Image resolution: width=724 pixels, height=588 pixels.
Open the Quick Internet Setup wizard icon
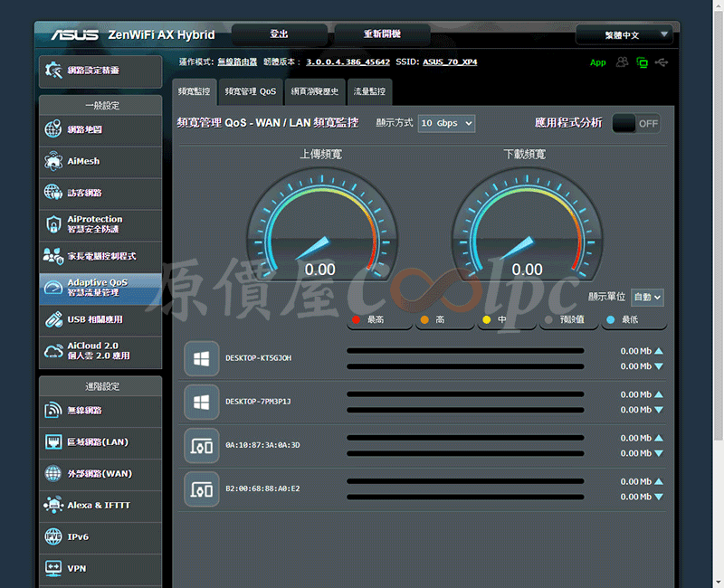click(53, 71)
